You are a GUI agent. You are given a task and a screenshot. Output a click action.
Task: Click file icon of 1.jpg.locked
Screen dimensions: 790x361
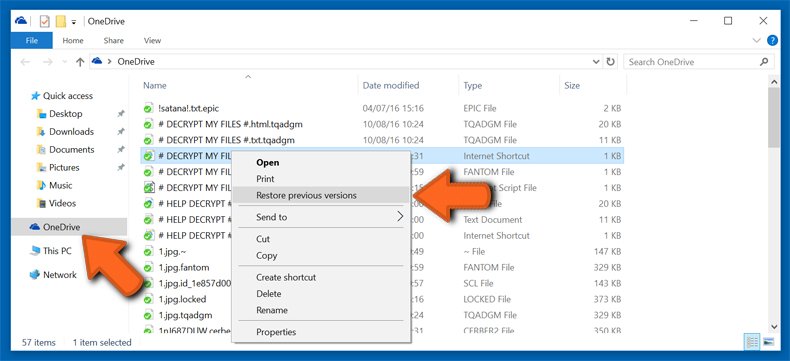(x=148, y=299)
